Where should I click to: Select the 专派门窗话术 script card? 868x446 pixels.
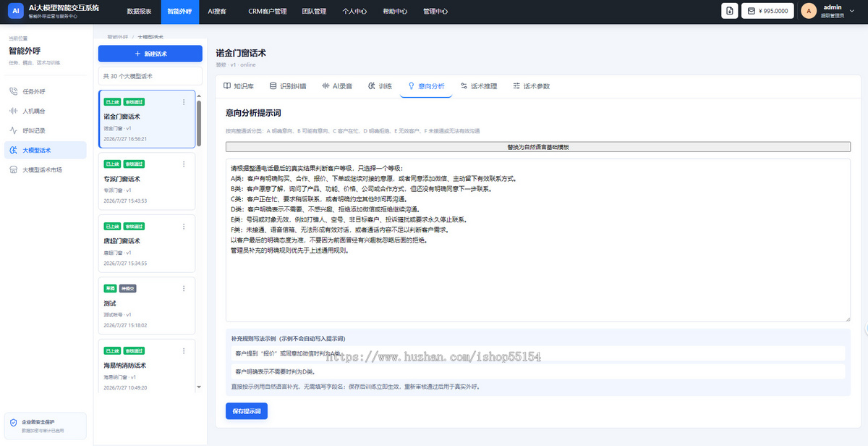[147, 181]
